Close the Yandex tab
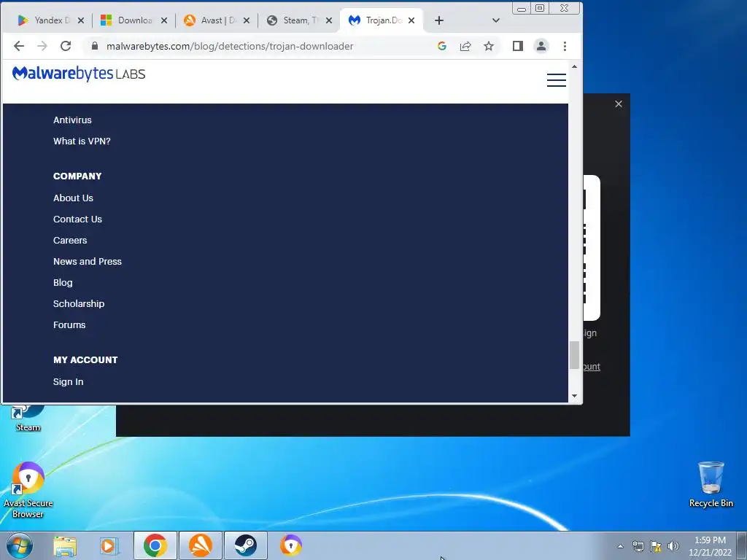The height and width of the screenshot is (560, 747). click(x=80, y=20)
